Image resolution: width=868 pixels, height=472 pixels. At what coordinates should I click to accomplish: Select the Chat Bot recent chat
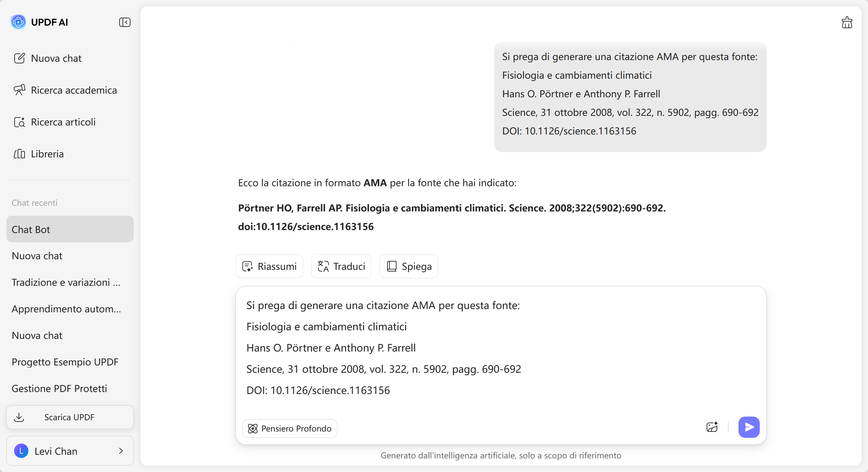coord(70,229)
